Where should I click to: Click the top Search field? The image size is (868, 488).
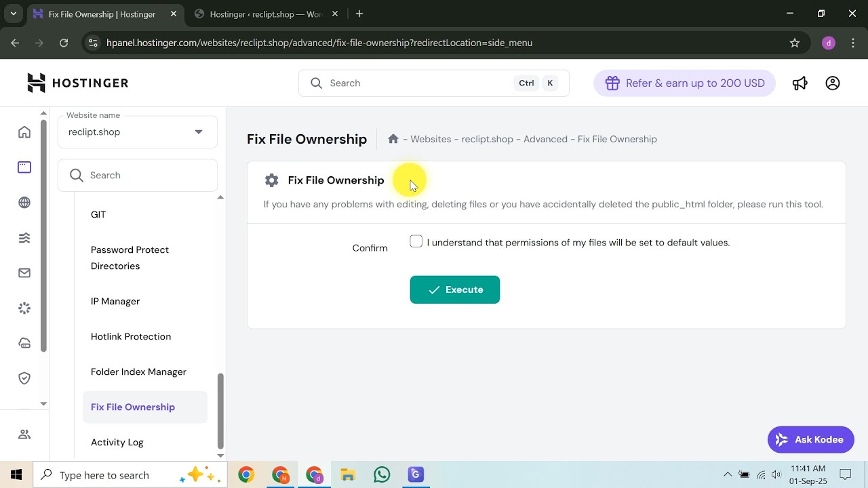point(434,83)
